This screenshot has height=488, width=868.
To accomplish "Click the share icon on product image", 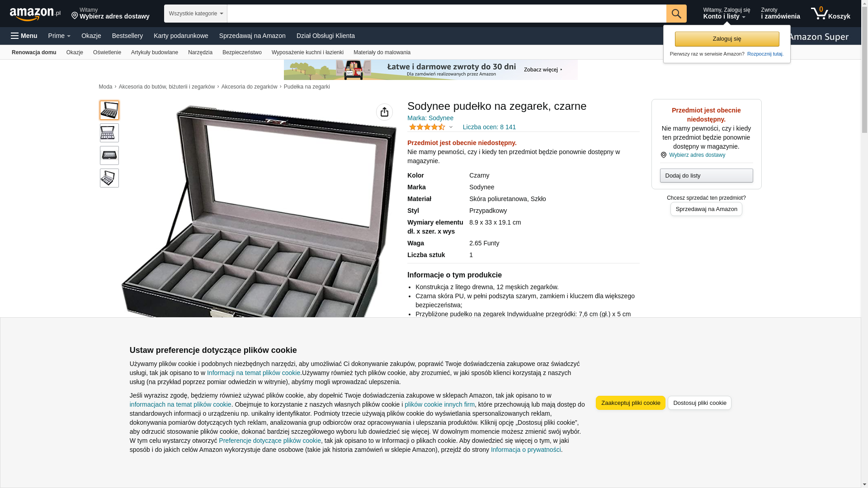I will coord(384,112).
